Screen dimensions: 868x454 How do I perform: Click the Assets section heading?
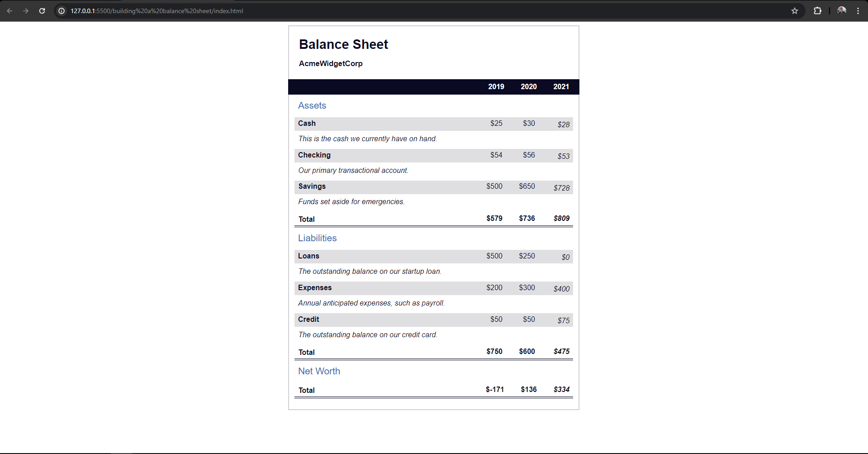[x=312, y=105]
